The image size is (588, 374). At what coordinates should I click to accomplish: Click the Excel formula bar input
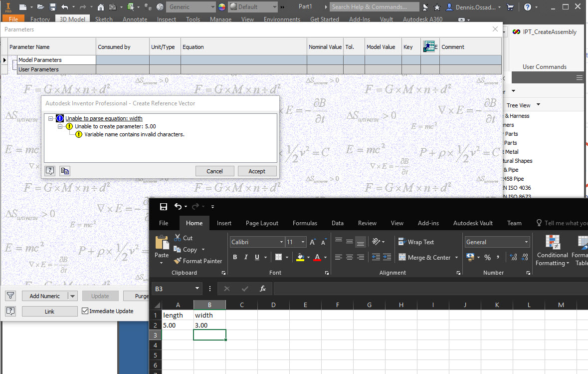[430, 289]
